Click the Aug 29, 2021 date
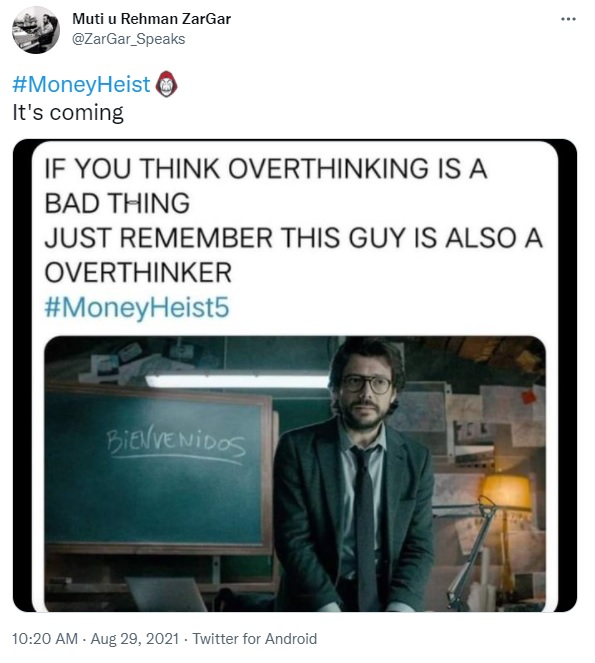This screenshot has height=663, width=595. point(135,638)
